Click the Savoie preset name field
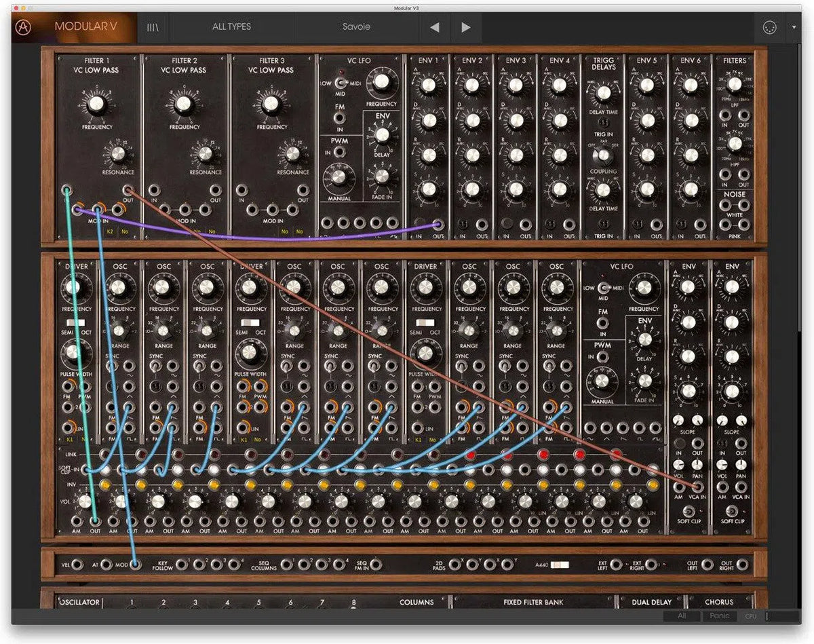 (x=356, y=26)
